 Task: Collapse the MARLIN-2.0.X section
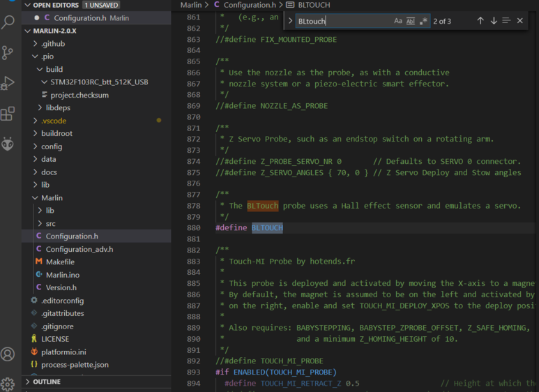pos(28,31)
